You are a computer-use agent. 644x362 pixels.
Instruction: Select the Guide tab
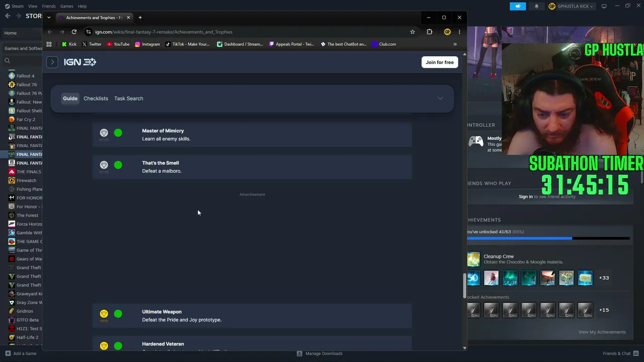pyautogui.click(x=70, y=99)
